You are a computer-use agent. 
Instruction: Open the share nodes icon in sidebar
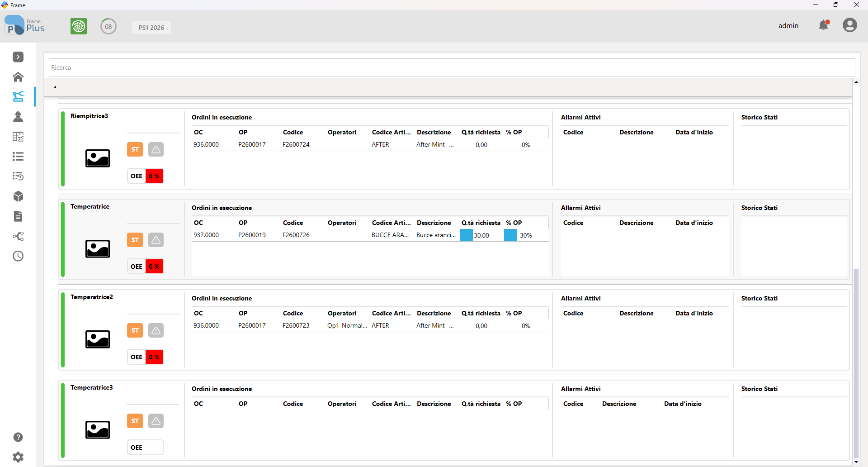pos(18,236)
